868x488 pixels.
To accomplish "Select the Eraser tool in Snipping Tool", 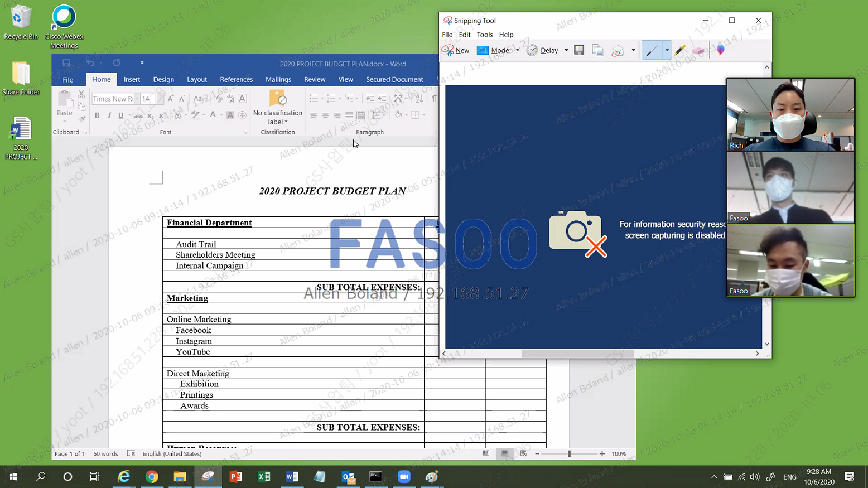I will click(x=698, y=51).
